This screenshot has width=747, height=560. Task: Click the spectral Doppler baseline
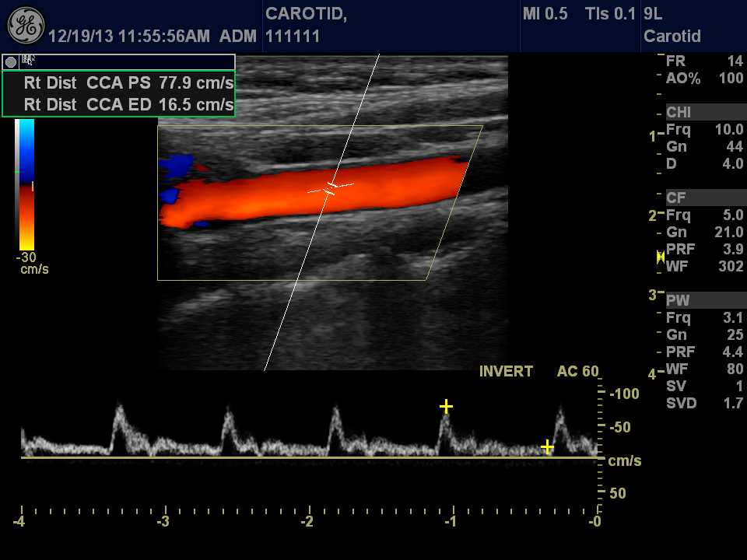[x=311, y=457]
